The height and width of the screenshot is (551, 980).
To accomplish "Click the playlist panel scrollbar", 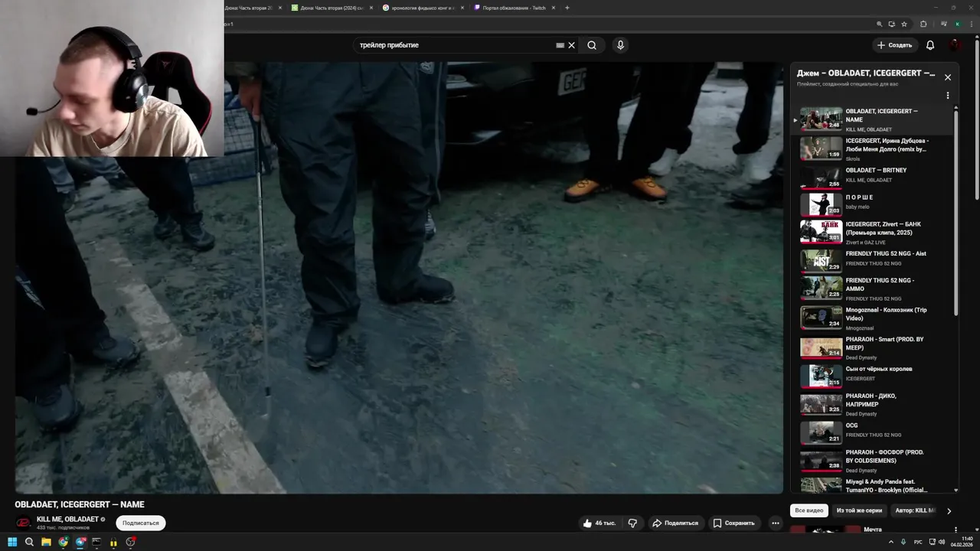I will (x=955, y=214).
